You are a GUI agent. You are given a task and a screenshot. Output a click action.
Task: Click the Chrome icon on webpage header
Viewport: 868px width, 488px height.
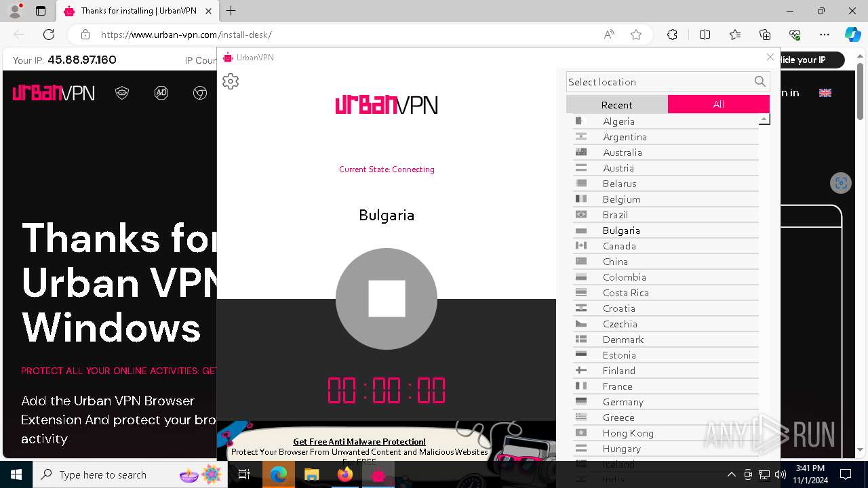(200, 93)
